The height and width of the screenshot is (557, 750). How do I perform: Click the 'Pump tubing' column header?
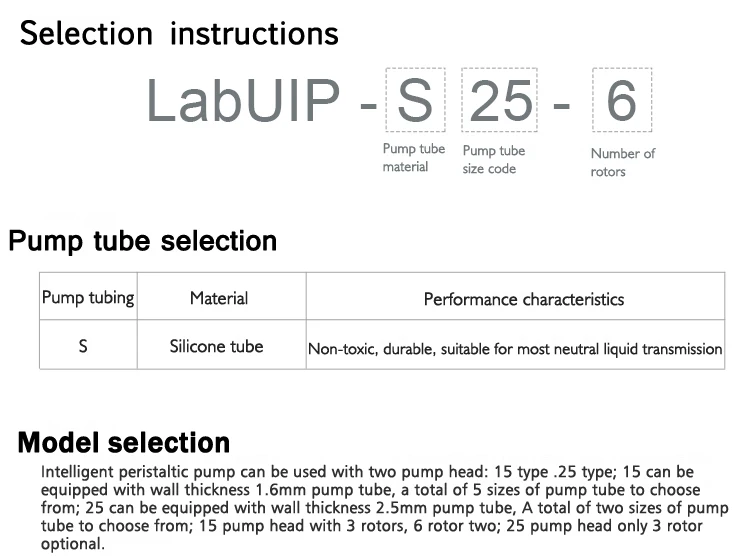(88, 296)
